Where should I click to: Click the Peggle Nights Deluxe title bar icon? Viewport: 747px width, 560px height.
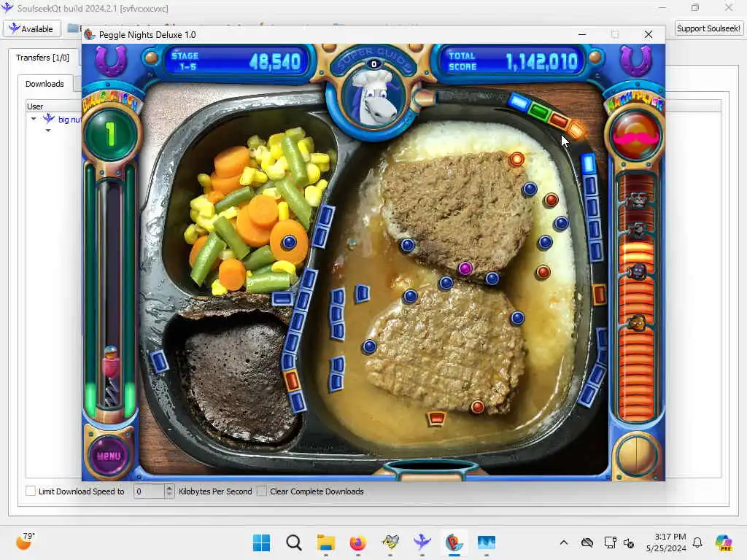pyautogui.click(x=90, y=35)
